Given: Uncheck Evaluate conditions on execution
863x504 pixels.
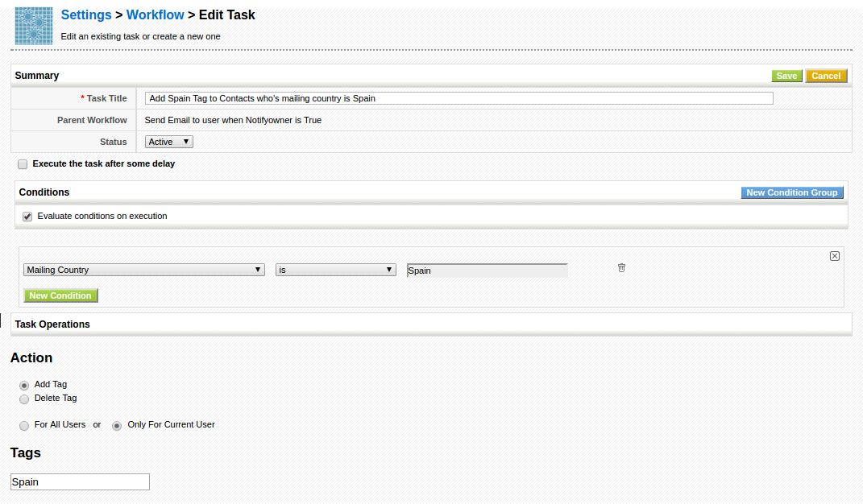Looking at the screenshot, I should pyautogui.click(x=27, y=217).
